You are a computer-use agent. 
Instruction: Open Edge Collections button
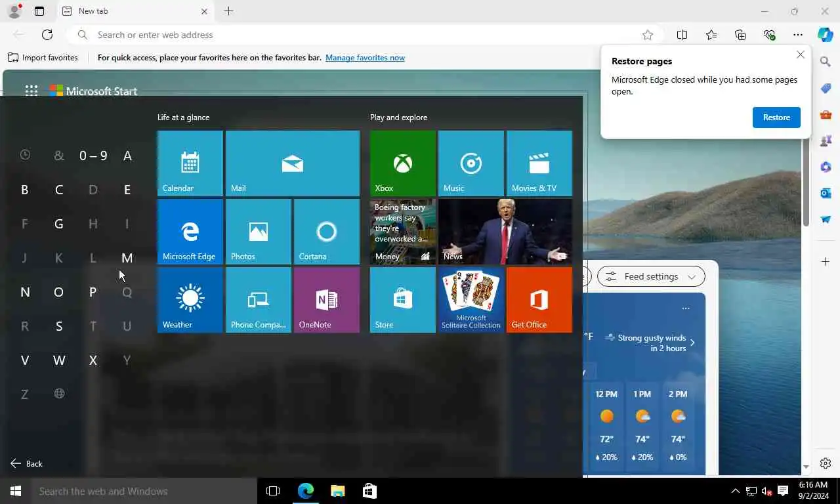coord(740,35)
